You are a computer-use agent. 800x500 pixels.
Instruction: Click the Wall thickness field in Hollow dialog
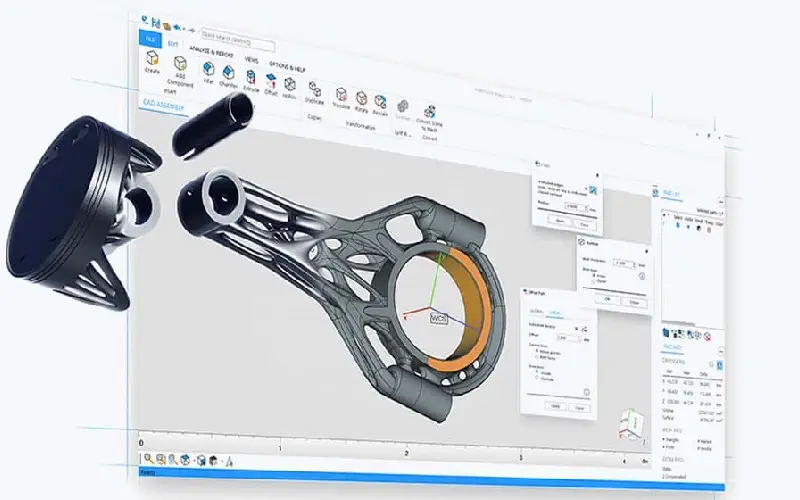pos(622,263)
